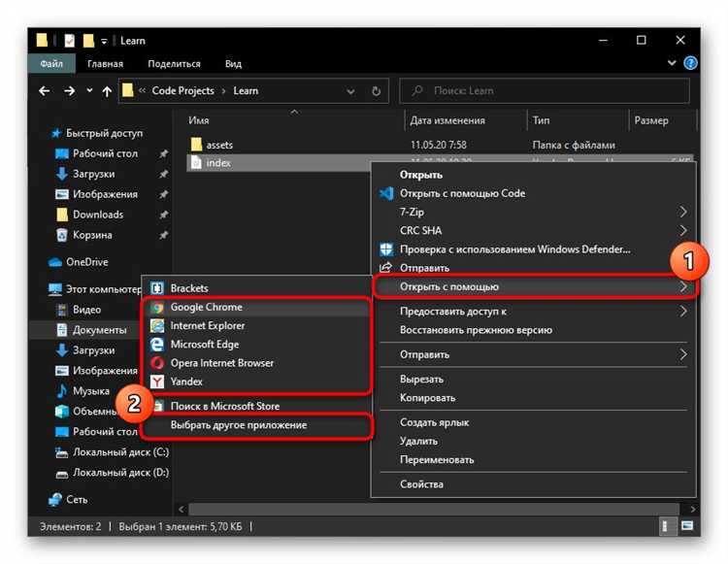
Task: Click the Microsoft Edge icon
Action: [x=157, y=345]
